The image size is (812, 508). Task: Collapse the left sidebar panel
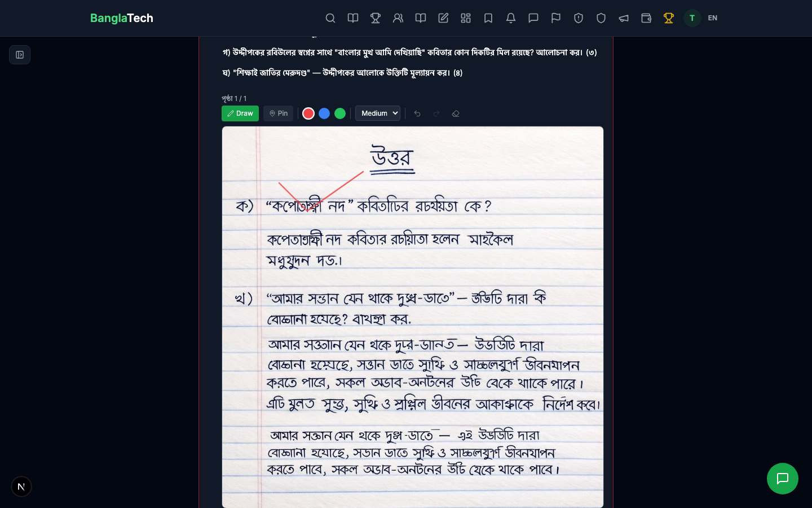click(x=20, y=55)
